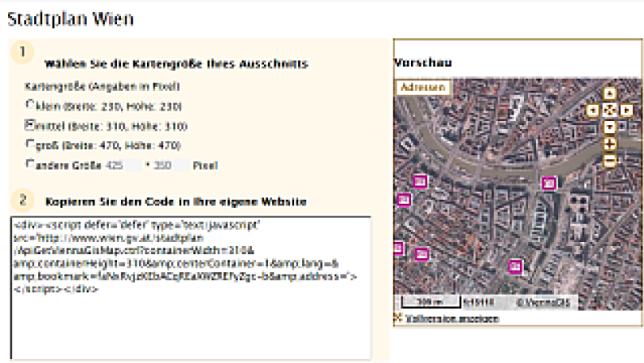The width and height of the screenshot is (644, 363).
Task: Pan the preview map up
Action: 610,93
